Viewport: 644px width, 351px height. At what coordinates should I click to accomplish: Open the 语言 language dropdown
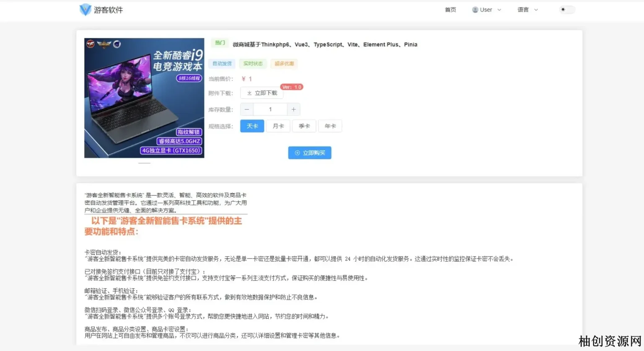pos(527,10)
